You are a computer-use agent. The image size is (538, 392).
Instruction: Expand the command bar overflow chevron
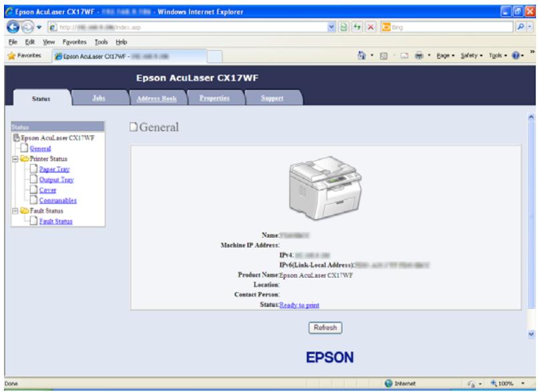pyautogui.click(x=532, y=52)
